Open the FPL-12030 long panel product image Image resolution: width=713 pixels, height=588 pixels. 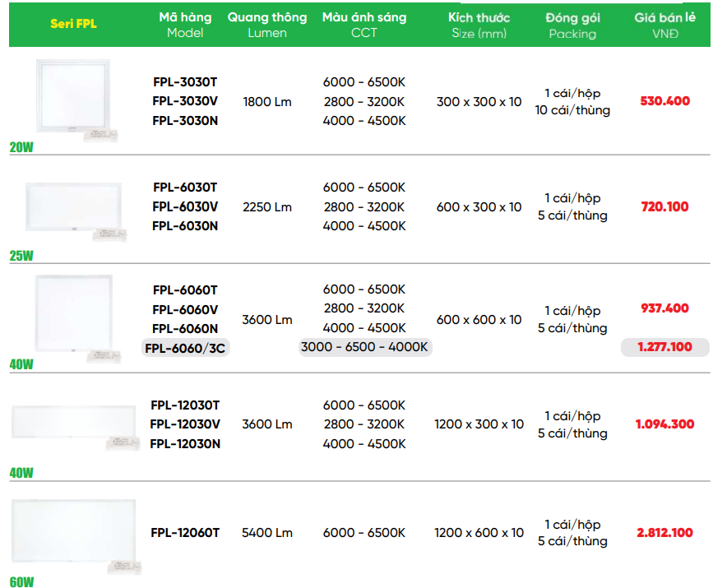75,427
